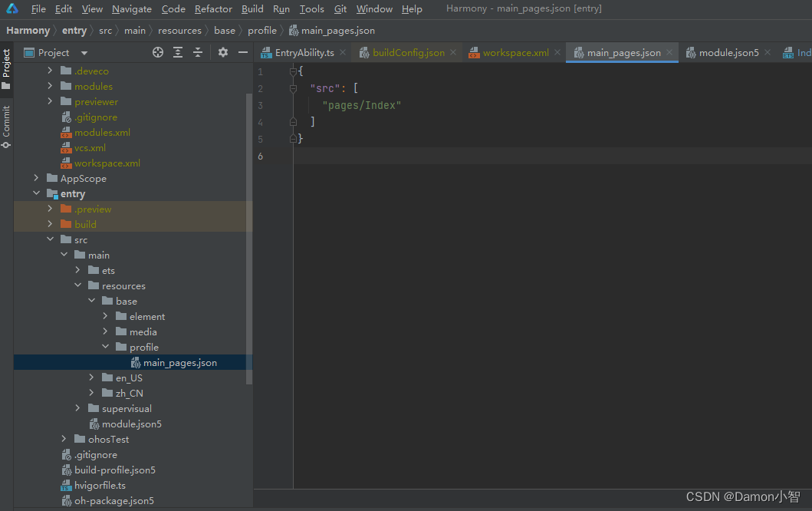
Task: Expand the AppScope folder
Action: pyautogui.click(x=37, y=178)
